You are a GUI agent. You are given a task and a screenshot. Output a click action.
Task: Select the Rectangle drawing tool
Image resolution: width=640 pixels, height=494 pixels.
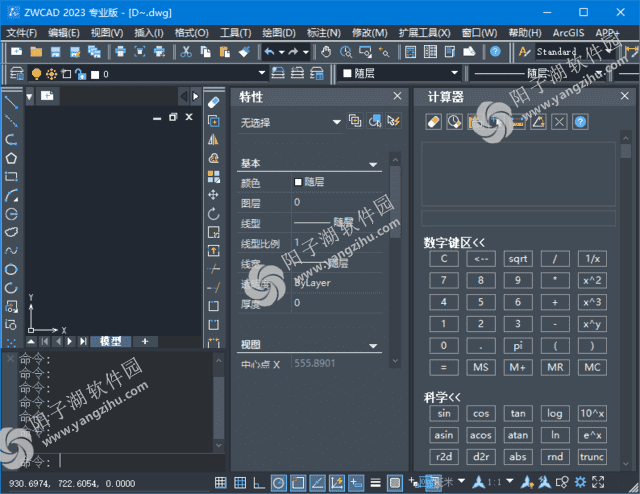(11, 176)
